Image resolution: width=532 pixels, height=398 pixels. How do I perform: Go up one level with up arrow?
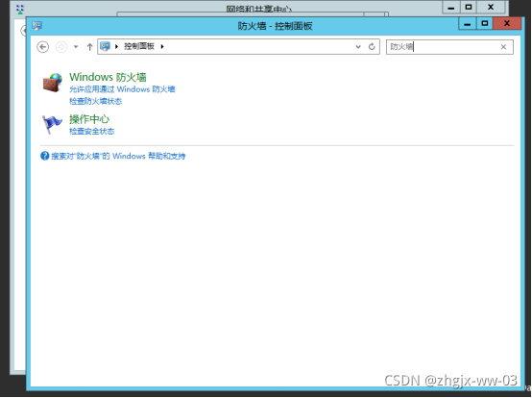click(x=89, y=47)
